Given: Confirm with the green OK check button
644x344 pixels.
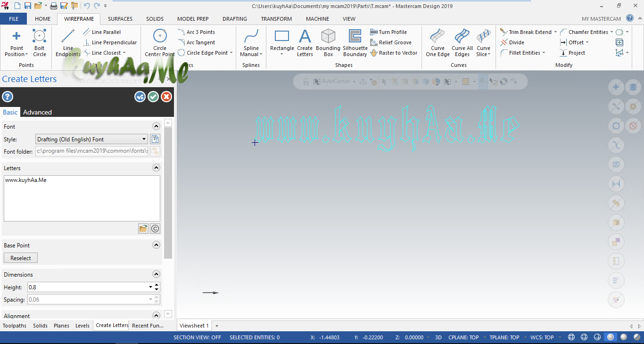Looking at the screenshot, I should tap(153, 97).
